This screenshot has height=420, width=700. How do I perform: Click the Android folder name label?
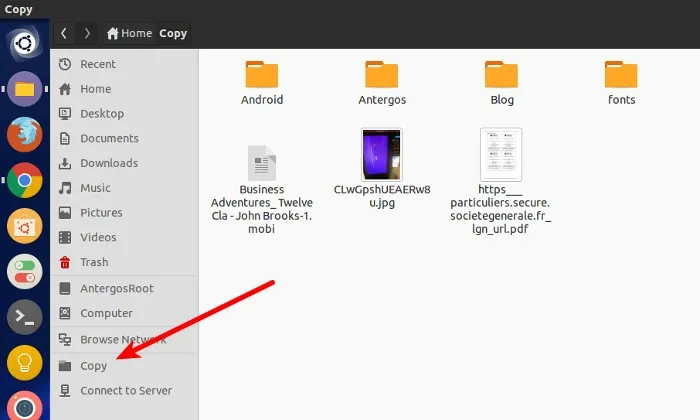coord(262,100)
